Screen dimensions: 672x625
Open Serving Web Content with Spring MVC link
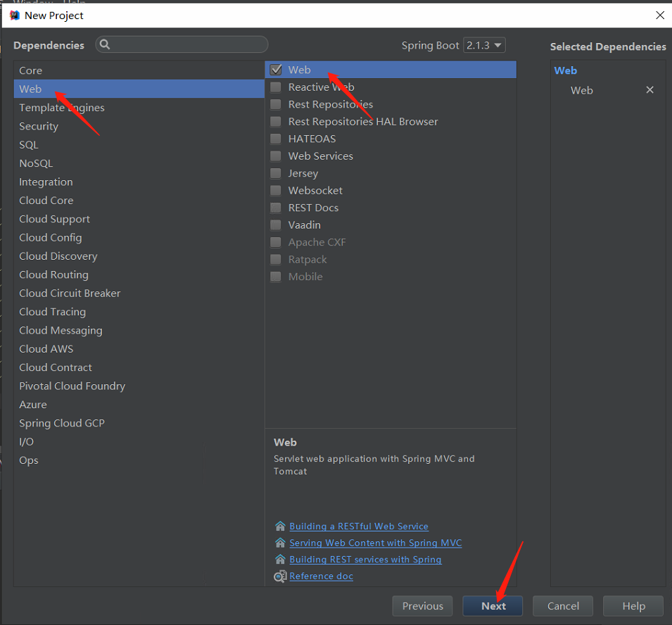coord(376,543)
